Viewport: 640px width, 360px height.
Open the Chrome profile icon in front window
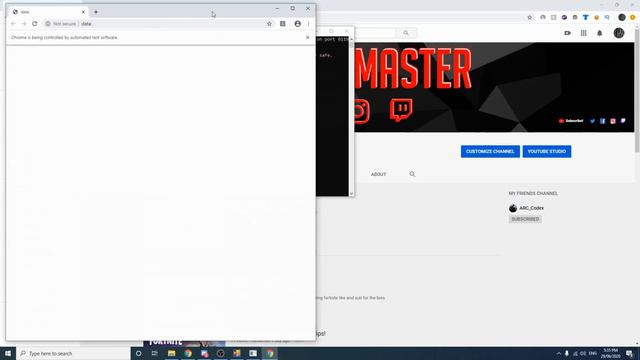click(x=298, y=24)
